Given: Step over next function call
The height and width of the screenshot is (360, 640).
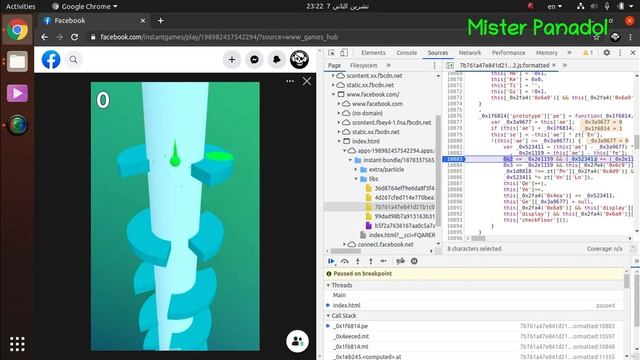Looking at the screenshot, I should point(344,261).
